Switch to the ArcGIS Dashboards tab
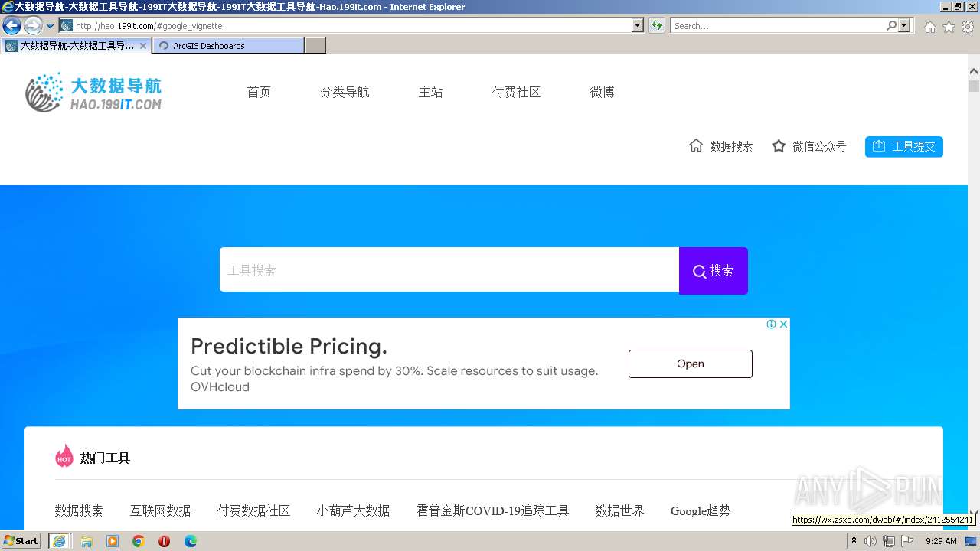Screen dimensions: 980x551 click(228, 46)
